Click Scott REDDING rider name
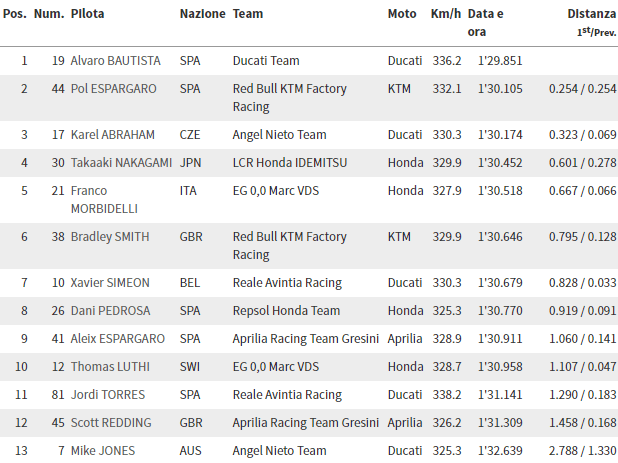Viewport: 618px width, 463px height. (x=111, y=423)
